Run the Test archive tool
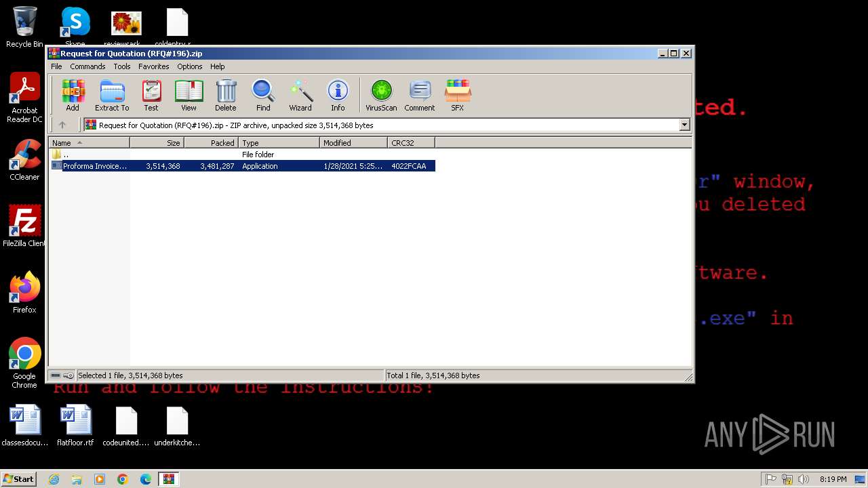This screenshot has width=868, height=488. tap(151, 95)
